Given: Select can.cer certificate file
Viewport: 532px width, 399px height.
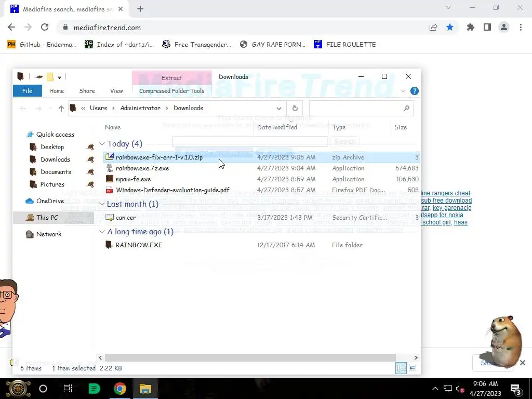Looking at the screenshot, I should [262, 218].
